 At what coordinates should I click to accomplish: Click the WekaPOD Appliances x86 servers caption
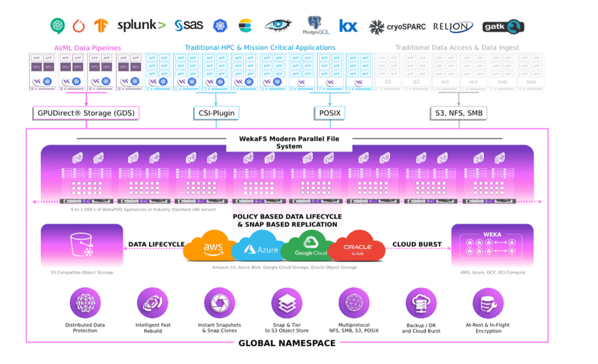pos(143,210)
